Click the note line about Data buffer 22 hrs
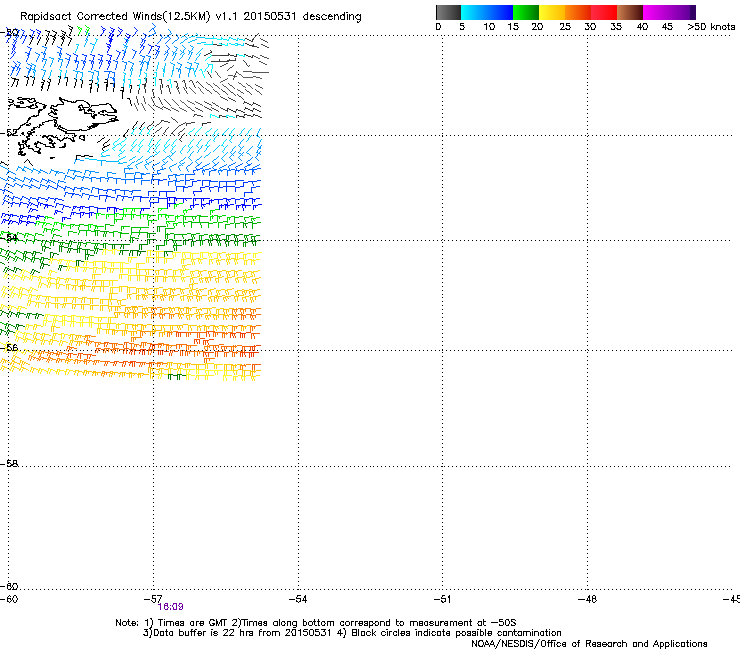The width and height of the screenshot is (740, 650). (352, 633)
